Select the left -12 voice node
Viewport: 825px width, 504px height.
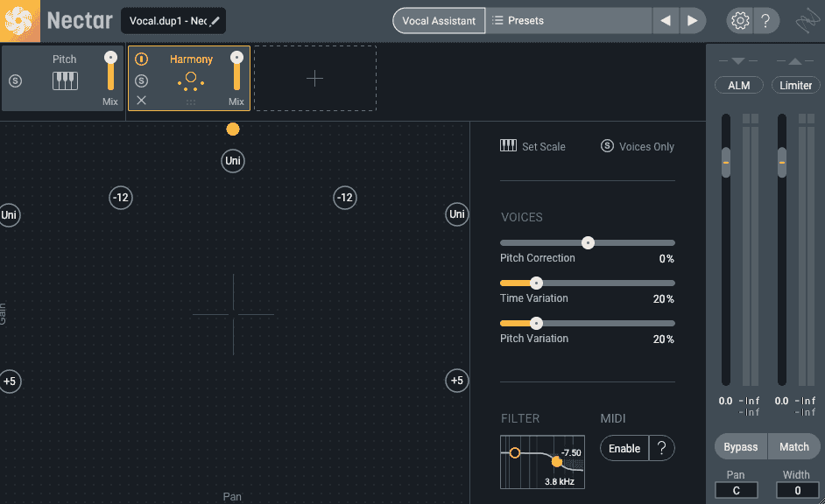click(121, 198)
